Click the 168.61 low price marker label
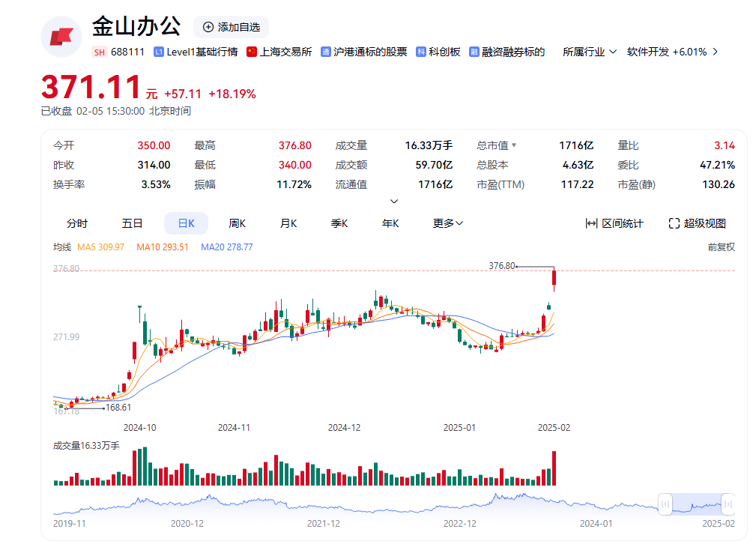This screenshot has height=544, width=756. click(118, 408)
